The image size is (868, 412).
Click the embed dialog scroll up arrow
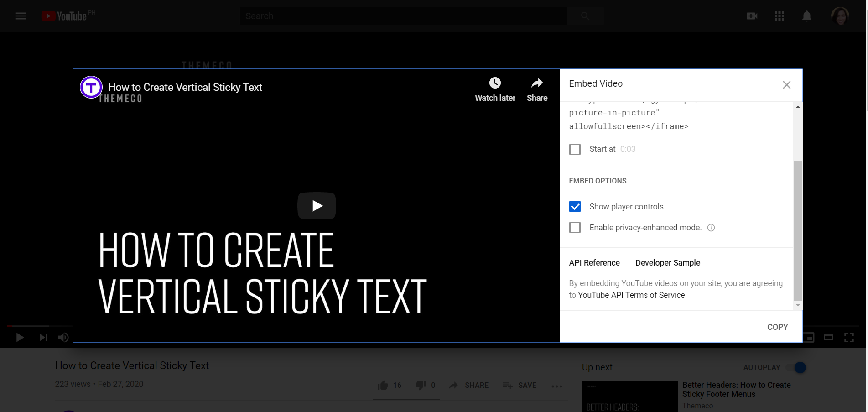tap(798, 107)
